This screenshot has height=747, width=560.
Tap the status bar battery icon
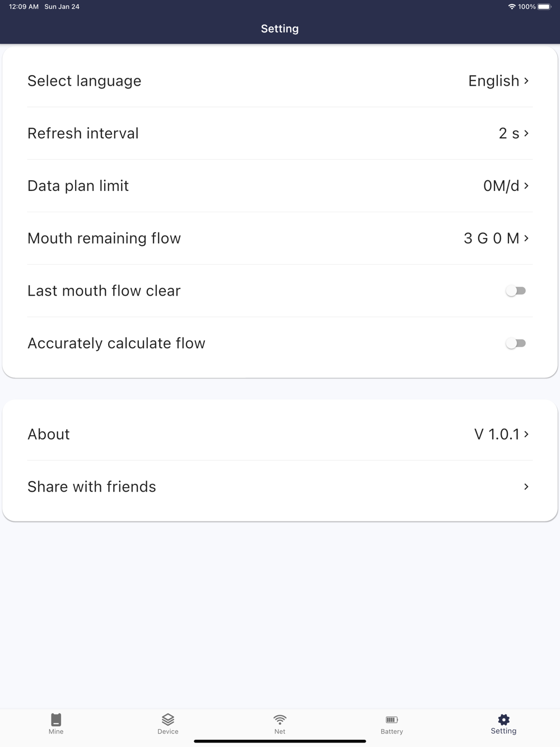coord(544,7)
